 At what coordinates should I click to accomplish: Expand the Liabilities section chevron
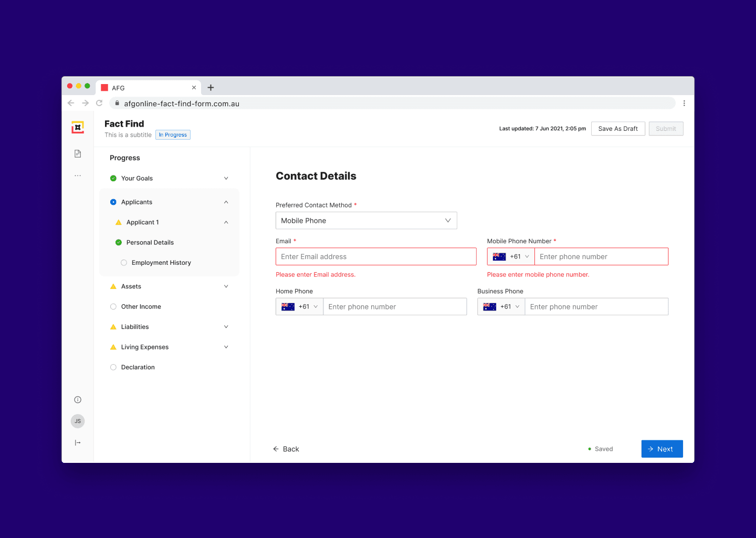226,327
